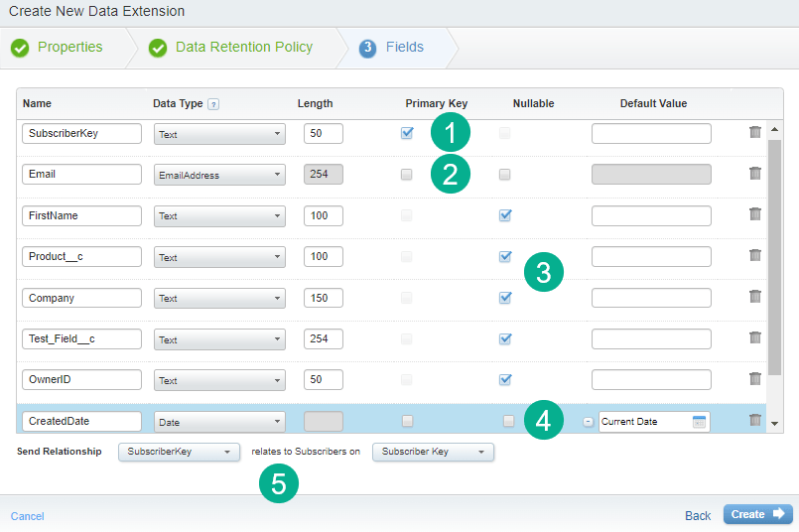The width and height of the screenshot is (799, 532).
Task: Click trash icon for Email row
Action: [755, 174]
